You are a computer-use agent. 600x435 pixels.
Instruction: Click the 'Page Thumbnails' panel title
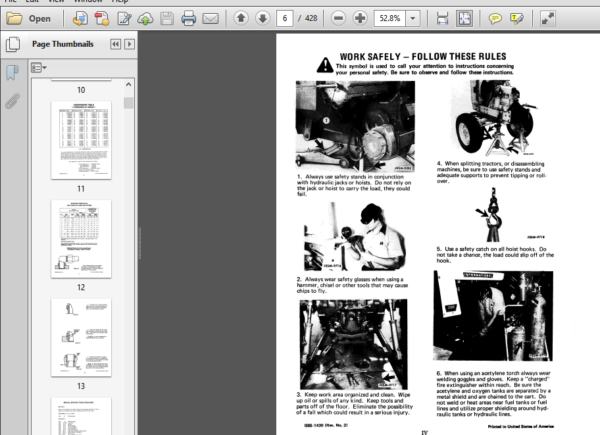coord(63,44)
